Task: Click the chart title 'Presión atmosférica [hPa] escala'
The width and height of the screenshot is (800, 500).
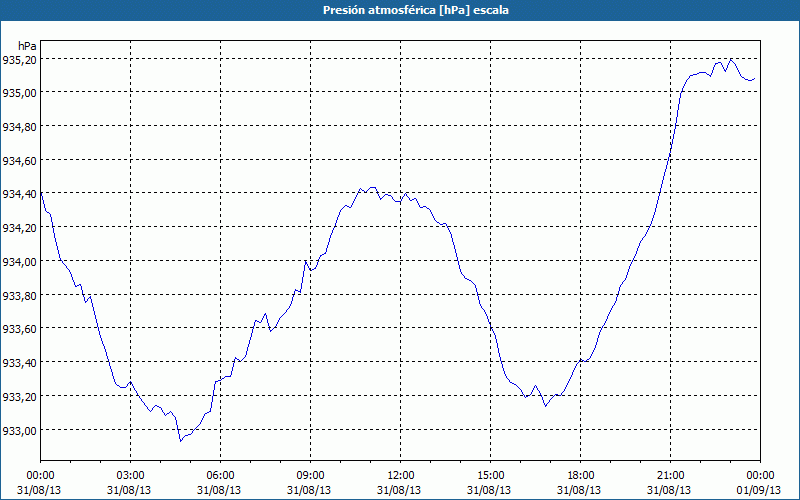Action: pyautogui.click(x=416, y=10)
